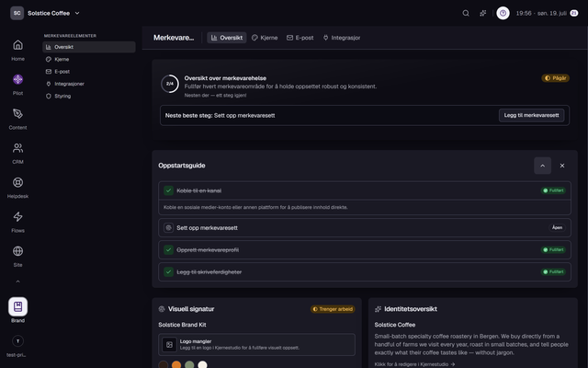Select Styring in the Merkevareelementer list
The height and width of the screenshot is (368, 588).
click(89, 96)
